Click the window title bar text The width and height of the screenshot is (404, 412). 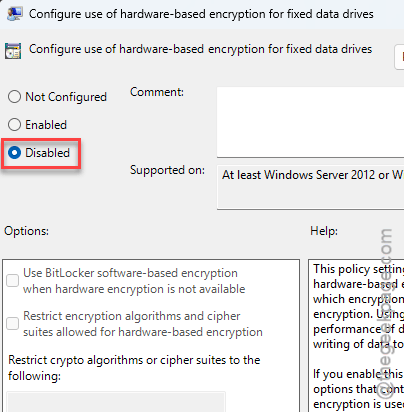201,14
